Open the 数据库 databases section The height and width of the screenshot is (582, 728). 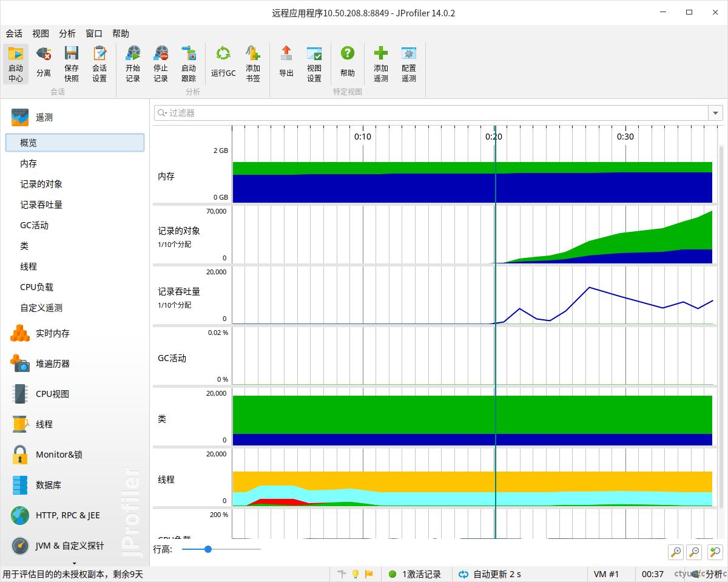[75, 485]
